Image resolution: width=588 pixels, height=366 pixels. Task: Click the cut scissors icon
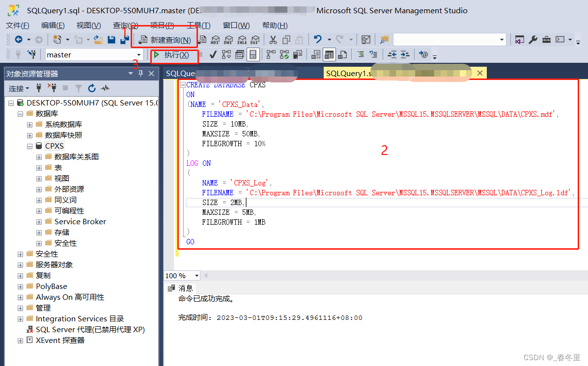(x=273, y=40)
